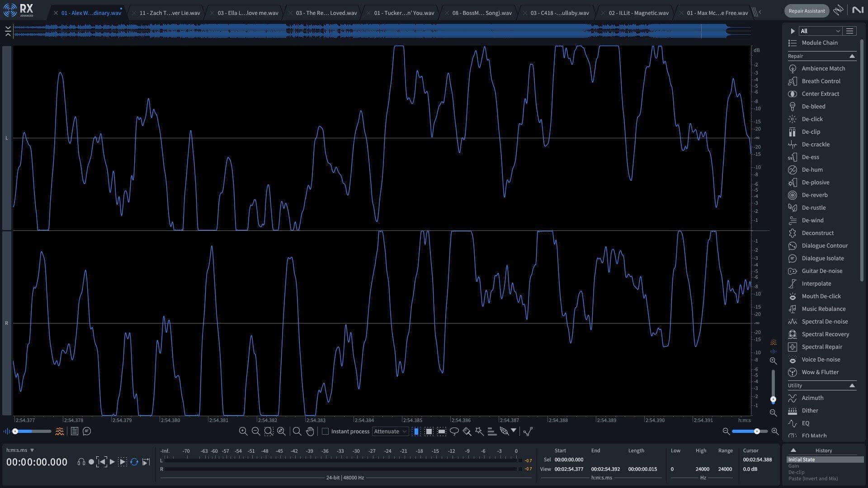
Task: Enable the Instant process checkbox
Action: 325,432
